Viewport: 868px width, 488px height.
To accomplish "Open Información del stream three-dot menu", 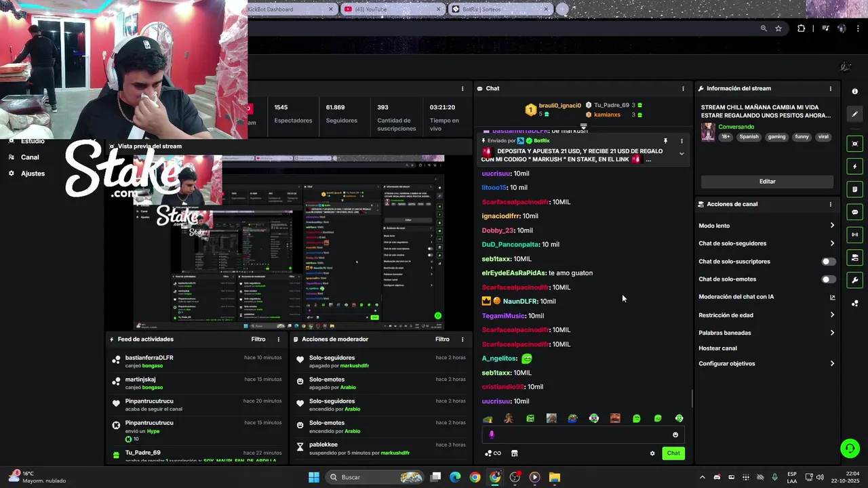I will coord(830,89).
